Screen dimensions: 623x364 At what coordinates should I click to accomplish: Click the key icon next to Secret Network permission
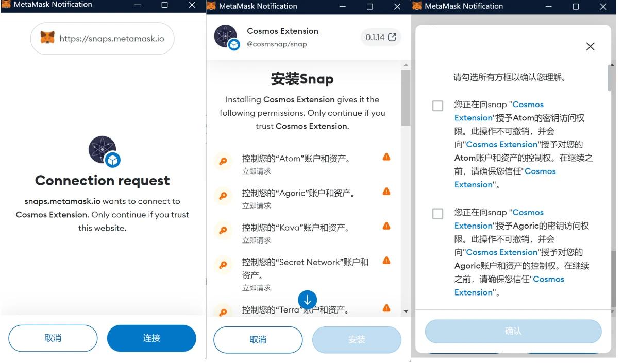tap(224, 265)
